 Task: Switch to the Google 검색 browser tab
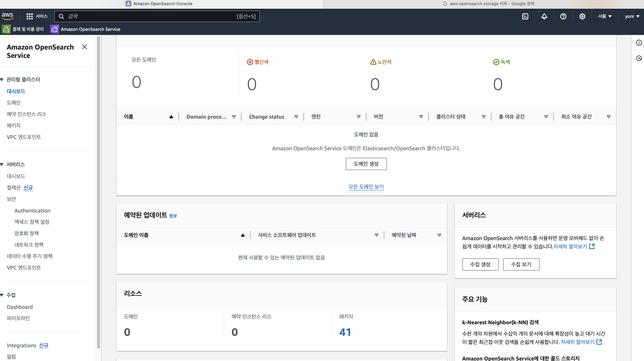click(488, 4)
